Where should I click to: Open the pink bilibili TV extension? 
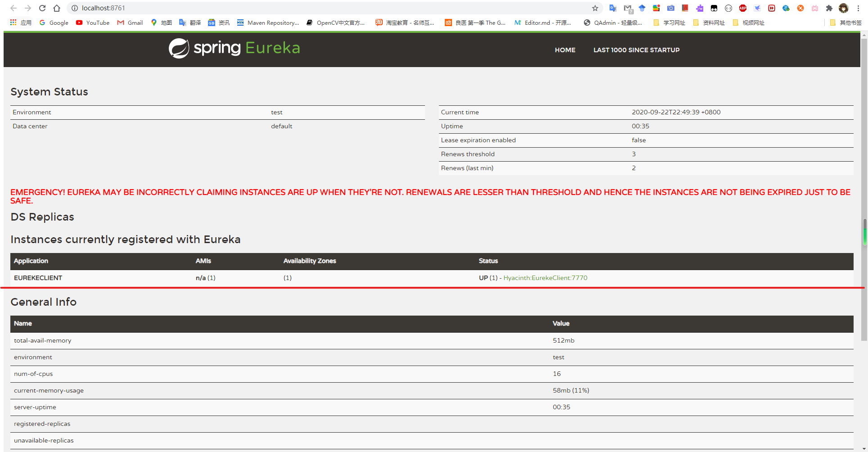[x=815, y=8]
